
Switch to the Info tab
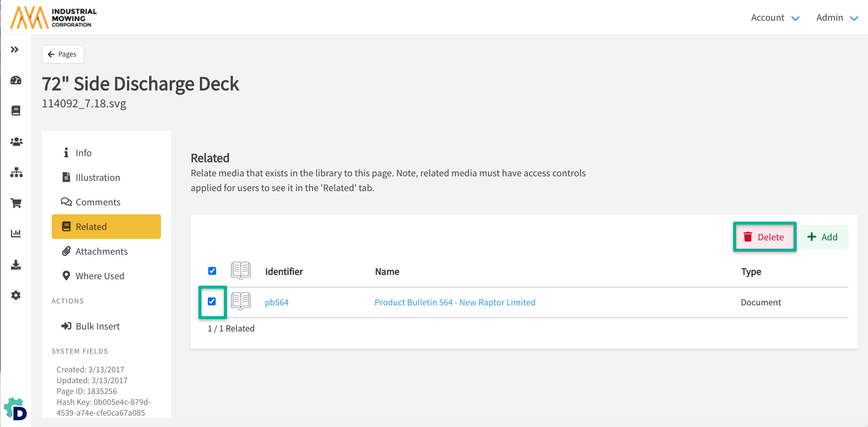coord(83,153)
